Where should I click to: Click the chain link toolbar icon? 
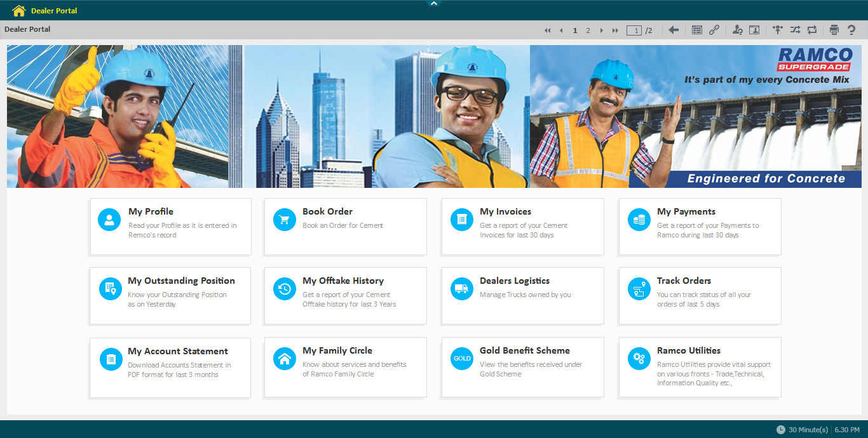click(714, 30)
